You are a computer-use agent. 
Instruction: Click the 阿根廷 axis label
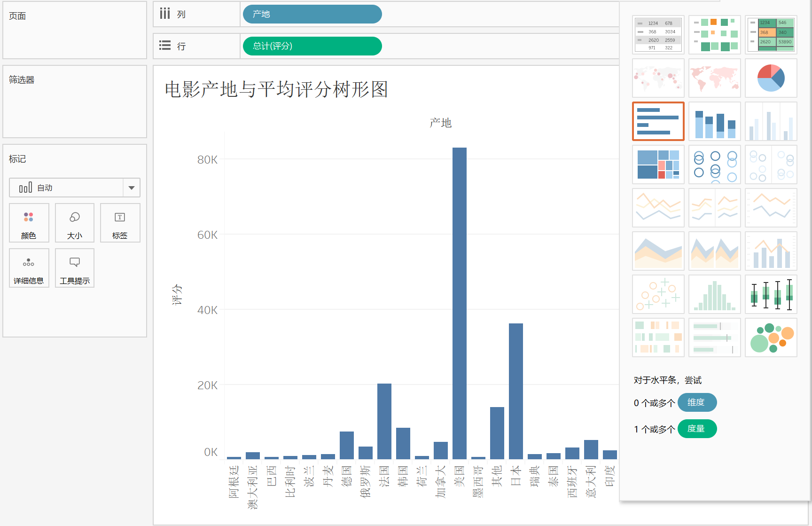point(234,481)
